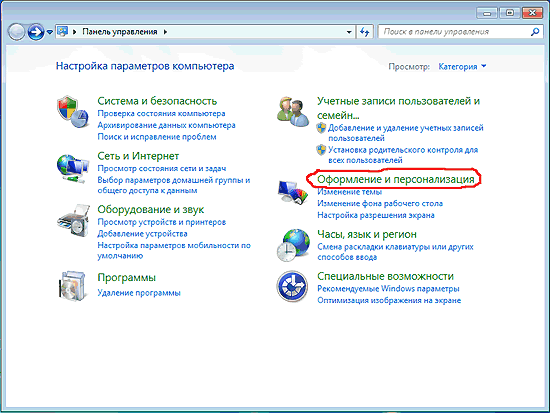Click Поиск и исправление проблем link
This screenshot has width=550, height=413.
157,137
